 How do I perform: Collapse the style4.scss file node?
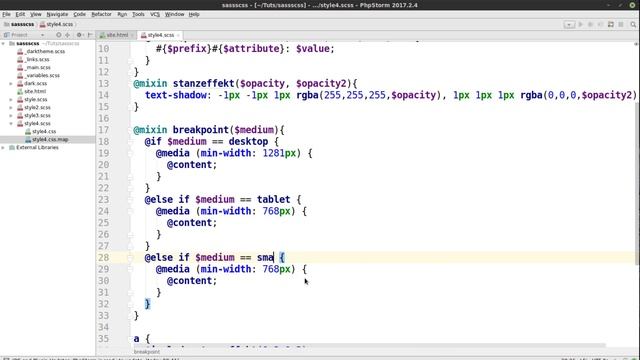point(11,123)
